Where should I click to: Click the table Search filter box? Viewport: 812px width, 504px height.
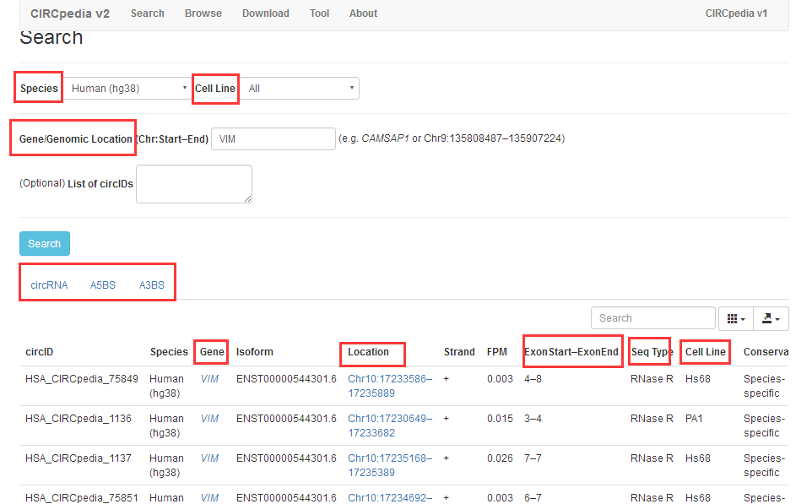[x=652, y=318]
